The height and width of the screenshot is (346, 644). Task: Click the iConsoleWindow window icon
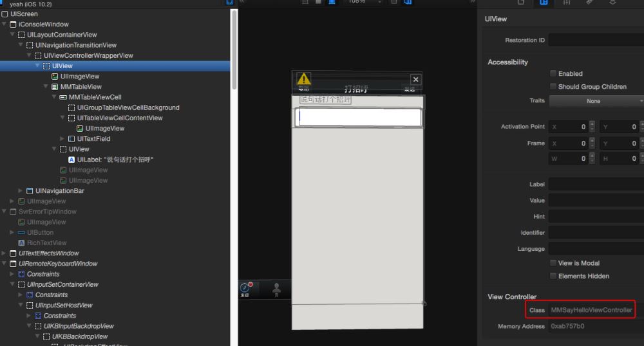[13, 24]
